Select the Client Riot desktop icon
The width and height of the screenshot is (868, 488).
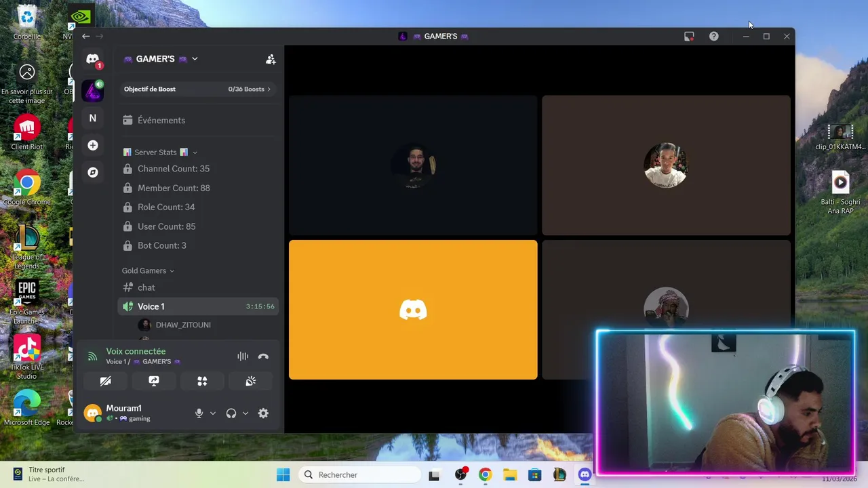[x=27, y=132]
